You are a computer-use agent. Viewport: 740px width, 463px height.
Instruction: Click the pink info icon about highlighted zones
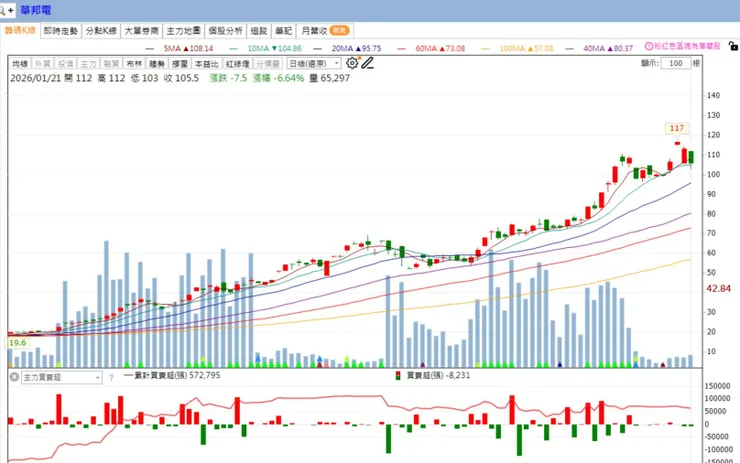(x=649, y=46)
